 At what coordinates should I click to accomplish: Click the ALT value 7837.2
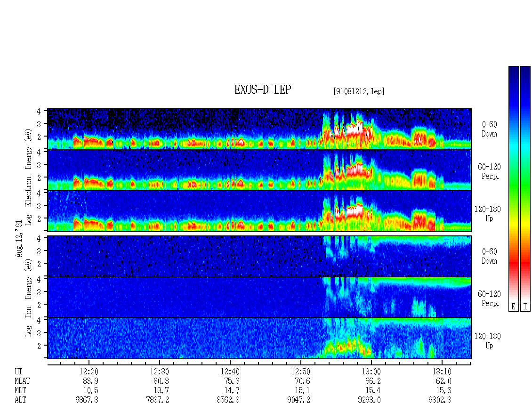pyautogui.click(x=157, y=400)
